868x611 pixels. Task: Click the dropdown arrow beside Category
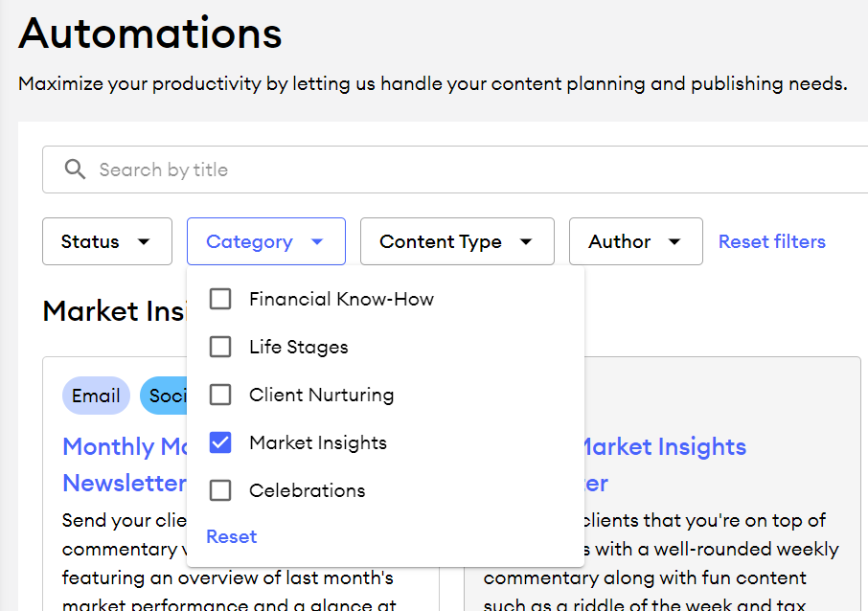[315, 241]
